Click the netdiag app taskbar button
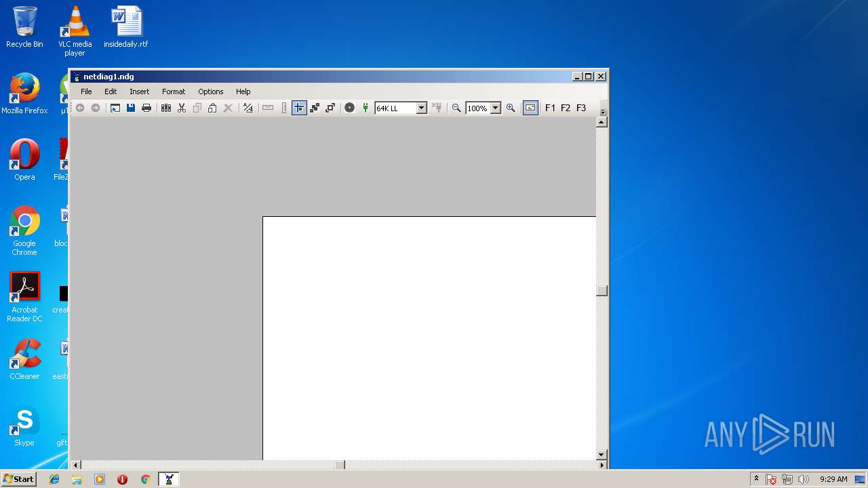868x488 pixels. (x=169, y=479)
